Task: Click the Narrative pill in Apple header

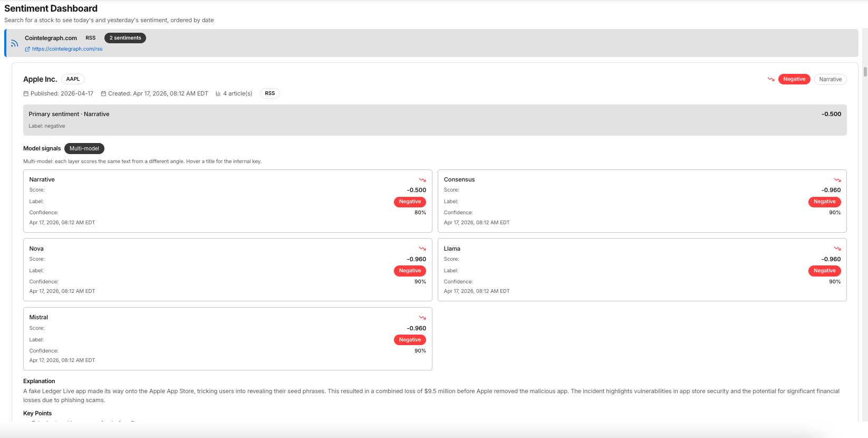Action: point(830,79)
